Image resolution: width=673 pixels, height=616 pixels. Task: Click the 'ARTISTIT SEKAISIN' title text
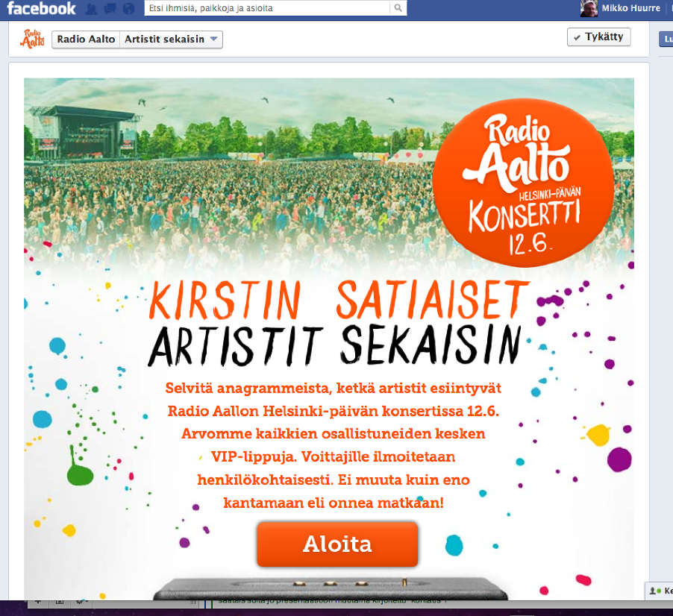click(335, 345)
